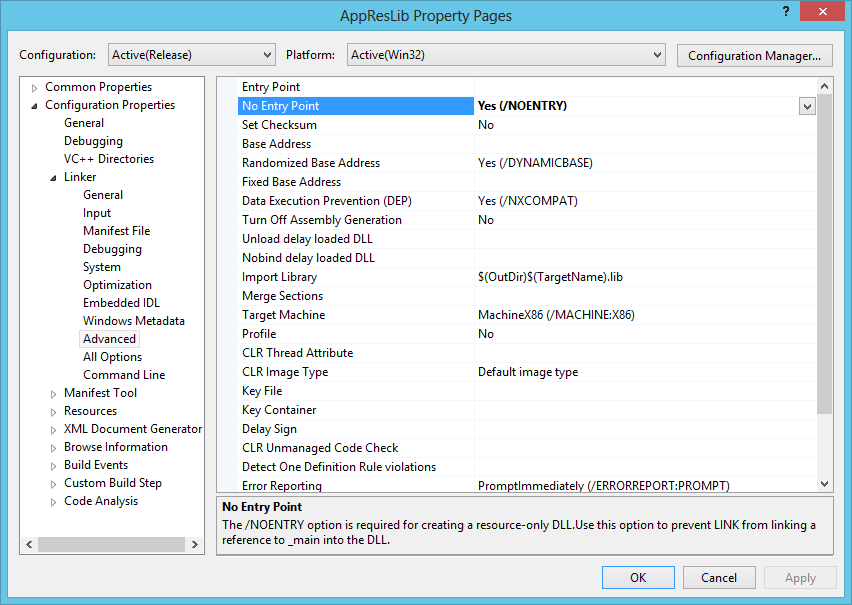Select the Linker Debugging page
Viewport: 852px width, 605px height.
coord(112,248)
